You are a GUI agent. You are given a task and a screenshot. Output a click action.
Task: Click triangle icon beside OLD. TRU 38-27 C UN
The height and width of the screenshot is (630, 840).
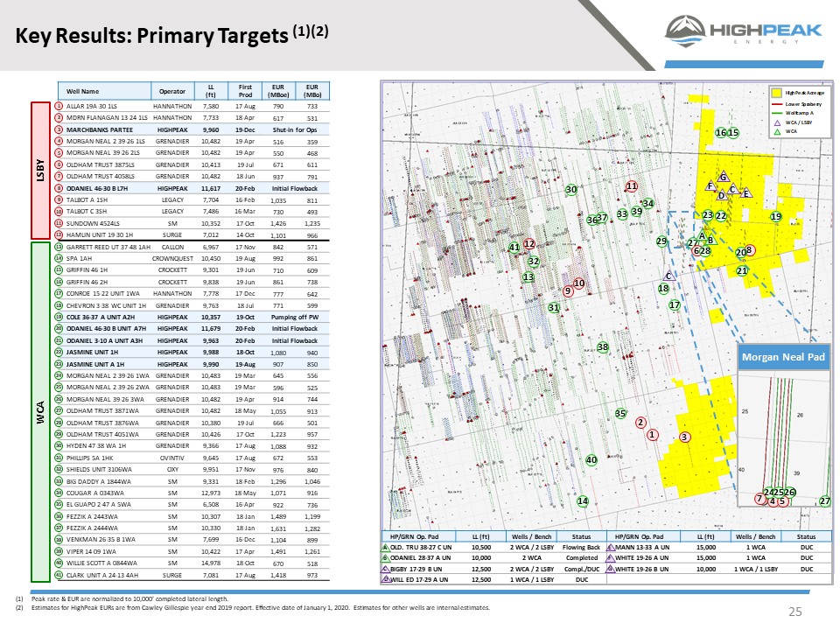(385, 548)
